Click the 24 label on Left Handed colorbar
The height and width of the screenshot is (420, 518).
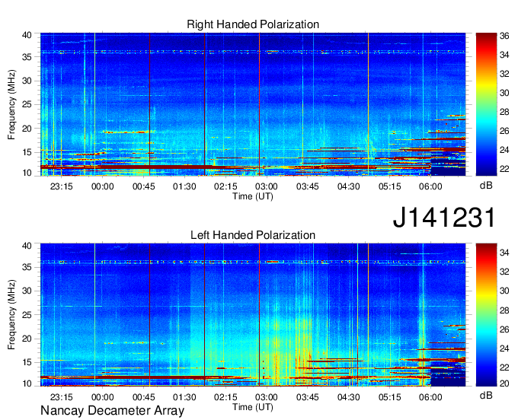tap(504, 348)
